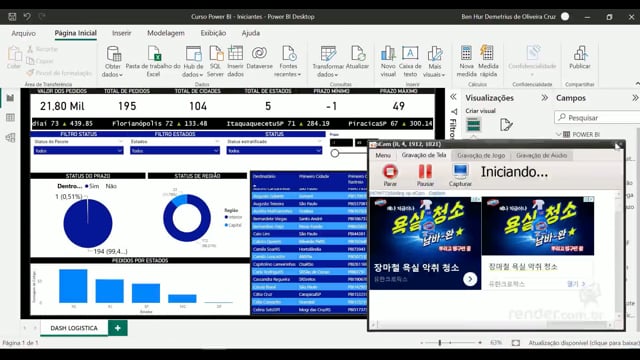The image size is (640, 360).
Task: Click the Publicar icon
Action: 580,53
